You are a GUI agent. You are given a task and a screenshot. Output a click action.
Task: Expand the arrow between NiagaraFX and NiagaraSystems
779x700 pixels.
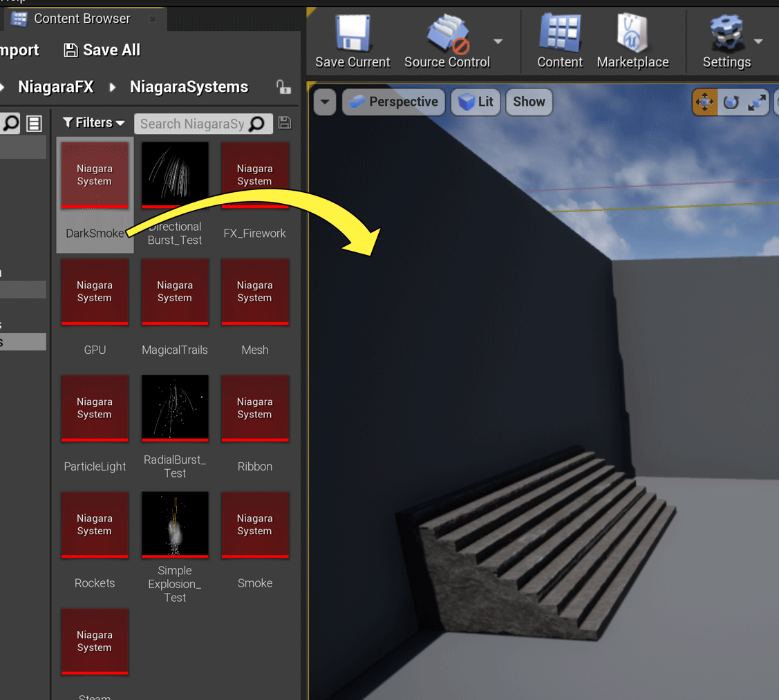pyautogui.click(x=112, y=88)
